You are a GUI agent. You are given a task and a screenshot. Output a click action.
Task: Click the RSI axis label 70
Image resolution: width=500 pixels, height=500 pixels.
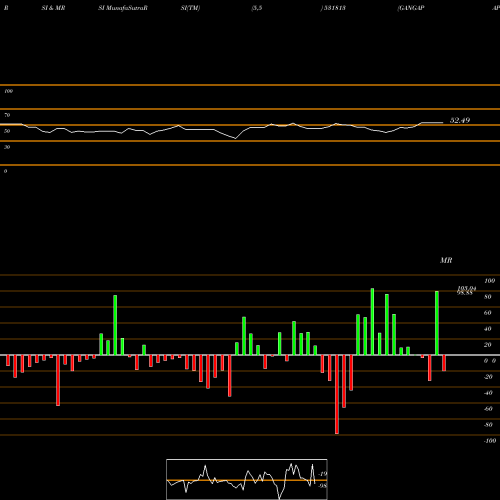point(7,115)
